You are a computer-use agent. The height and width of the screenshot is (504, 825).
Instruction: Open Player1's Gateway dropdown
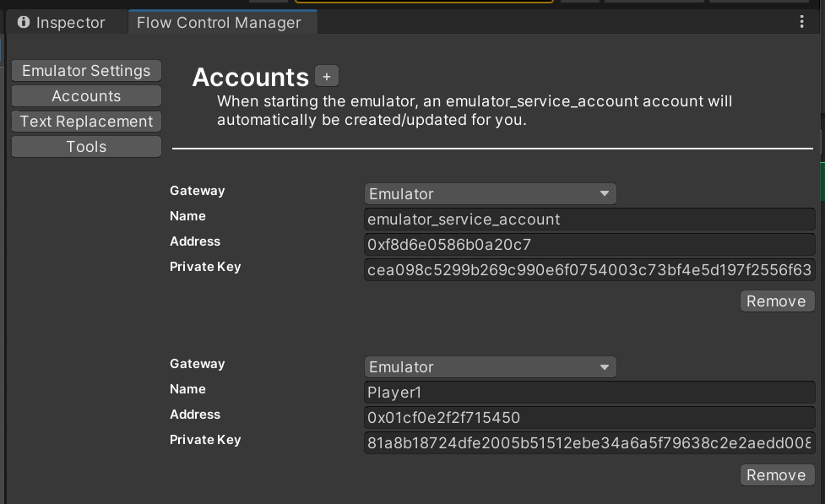(x=490, y=366)
